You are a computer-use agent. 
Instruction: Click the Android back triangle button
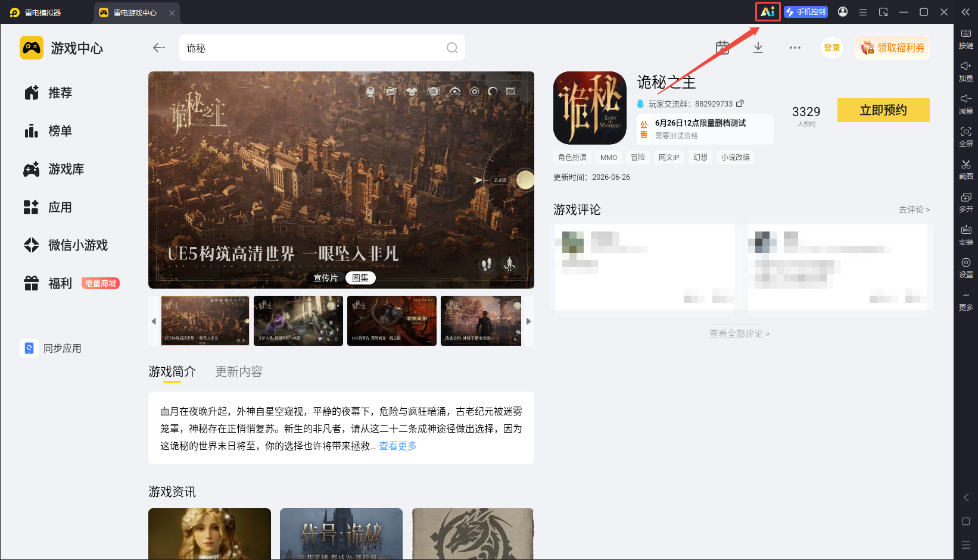click(966, 498)
